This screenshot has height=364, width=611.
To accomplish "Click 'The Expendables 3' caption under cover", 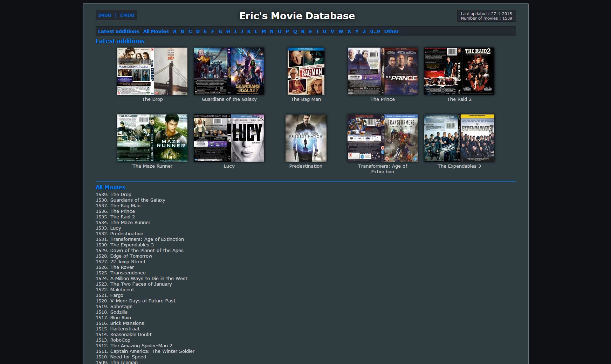I will [459, 166].
